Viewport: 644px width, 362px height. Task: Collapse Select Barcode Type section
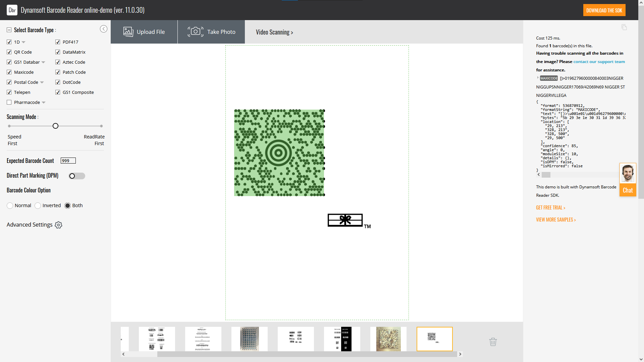point(9,30)
